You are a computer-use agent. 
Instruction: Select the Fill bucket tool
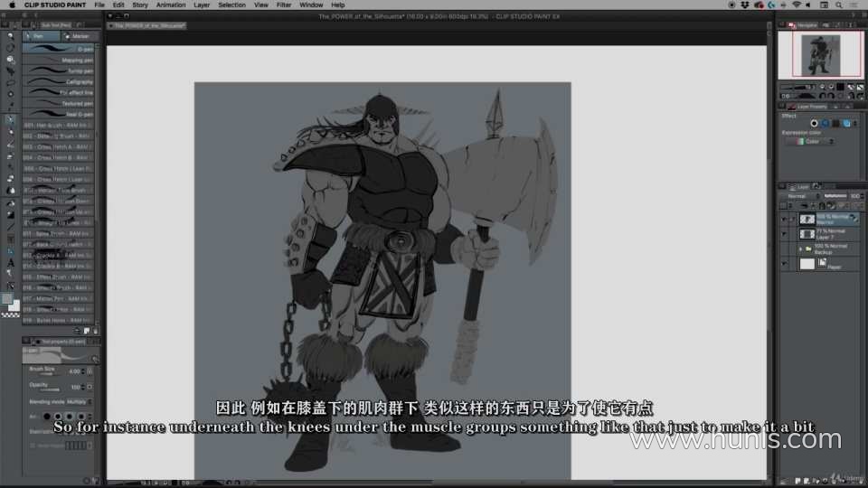pos(10,203)
